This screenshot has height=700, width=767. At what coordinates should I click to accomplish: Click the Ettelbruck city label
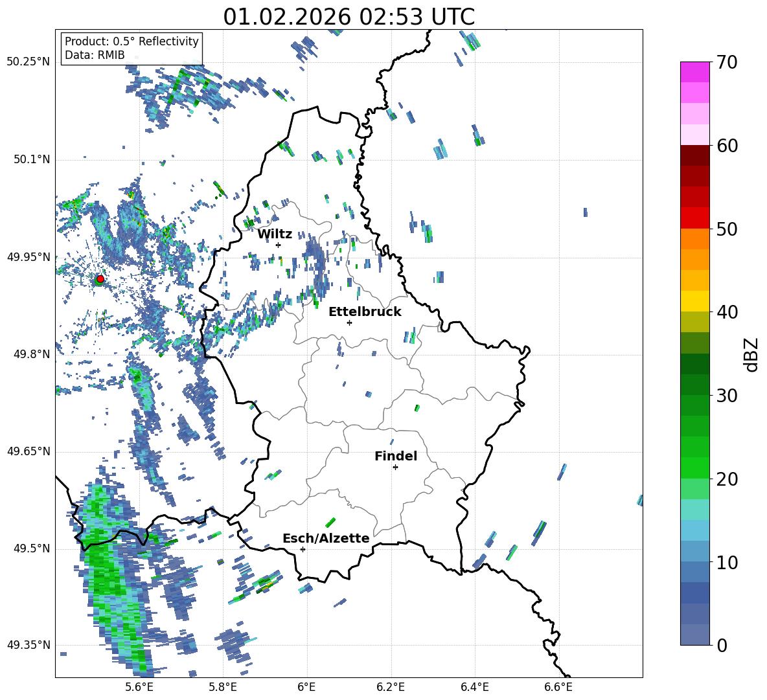[x=365, y=312]
